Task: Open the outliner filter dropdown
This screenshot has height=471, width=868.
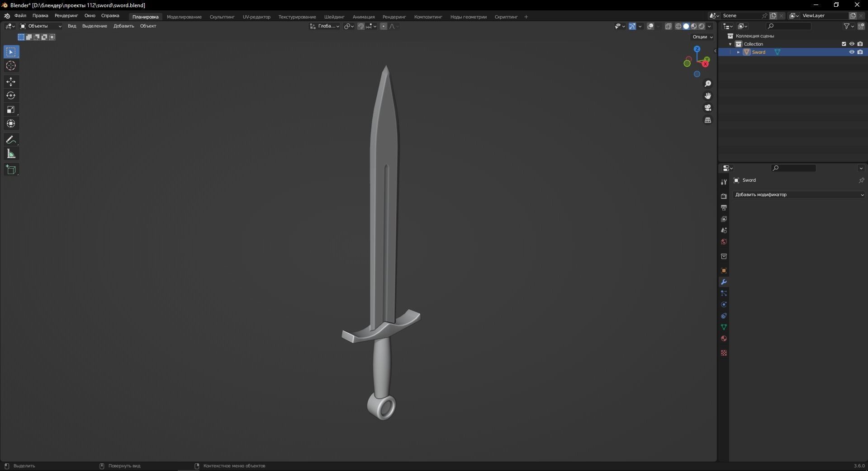Action: coord(849,26)
